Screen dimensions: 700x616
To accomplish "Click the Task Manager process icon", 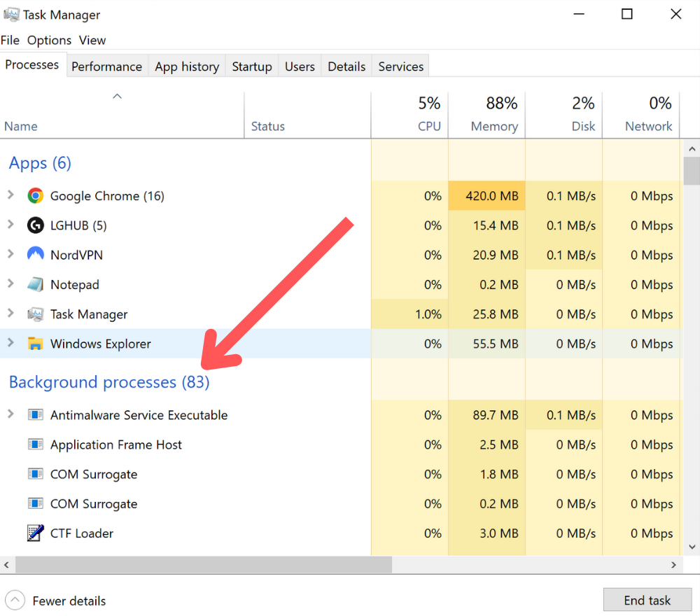I will 35,314.
